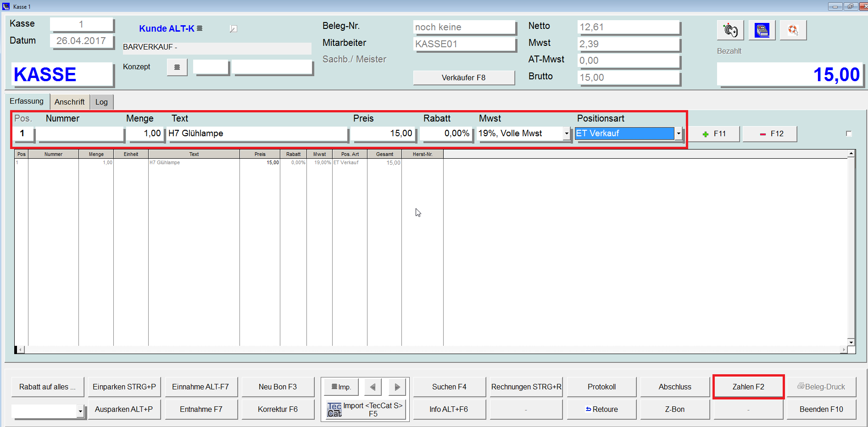Screen dimensions: 868x427
Task: Click the Kunde ALT-K link
Action: [x=167, y=28]
